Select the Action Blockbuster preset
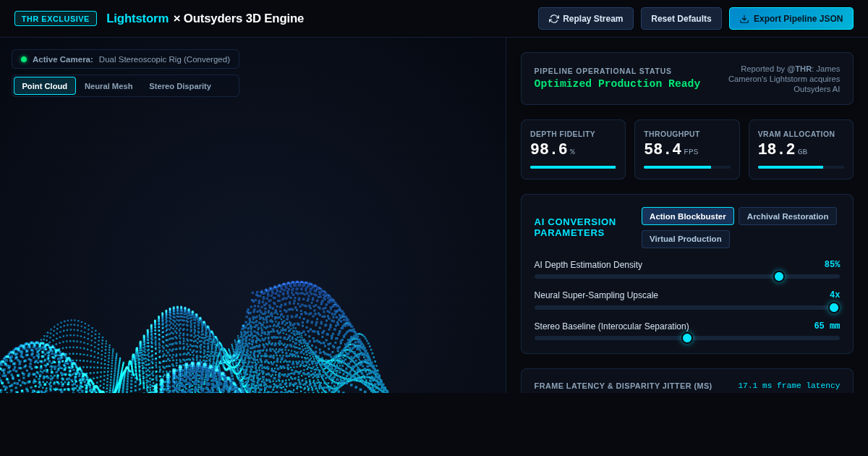868x456 pixels. coord(688,216)
